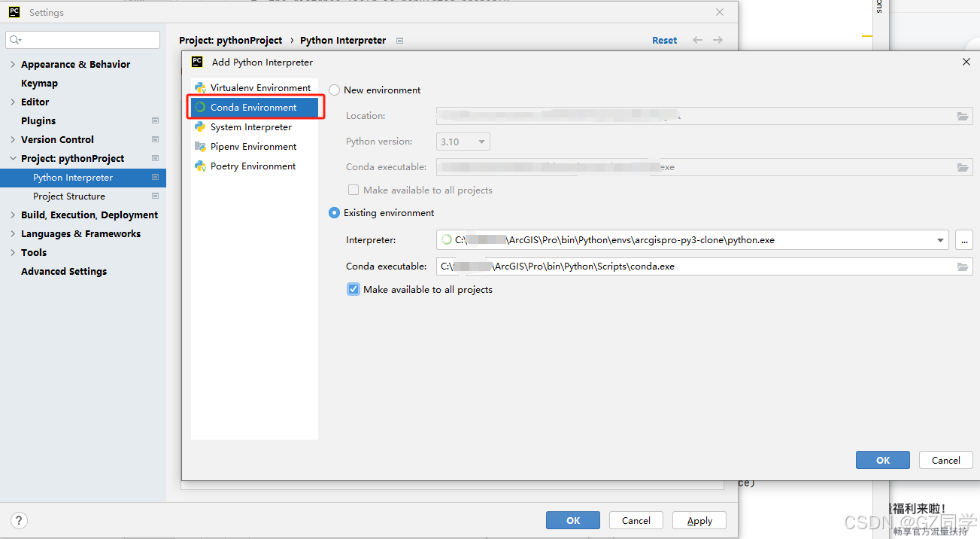Image resolution: width=980 pixels, height=539 pixels.
Task: Expand the Editor settings node
Action: (x=13, y=102)
